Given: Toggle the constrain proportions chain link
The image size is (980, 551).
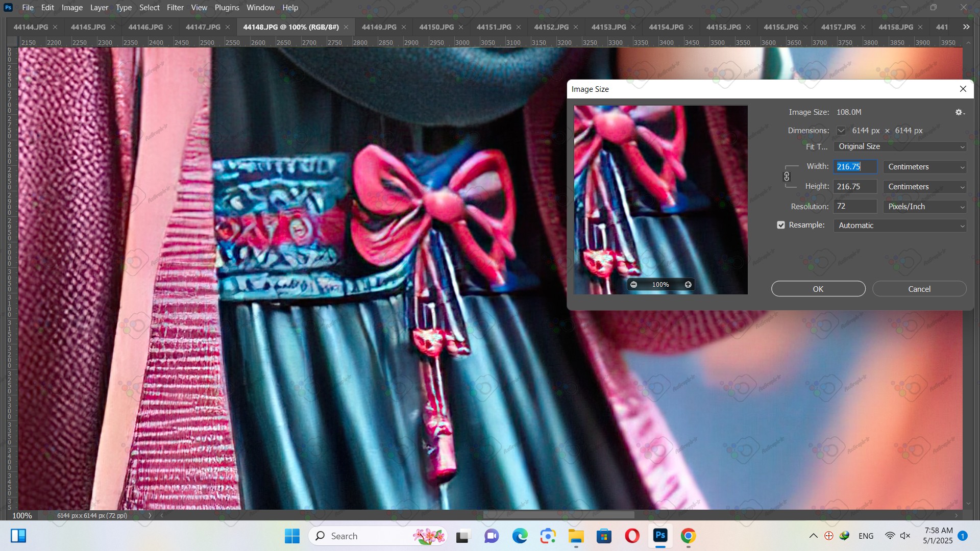Looking at the screenshot, I should 787,177.
